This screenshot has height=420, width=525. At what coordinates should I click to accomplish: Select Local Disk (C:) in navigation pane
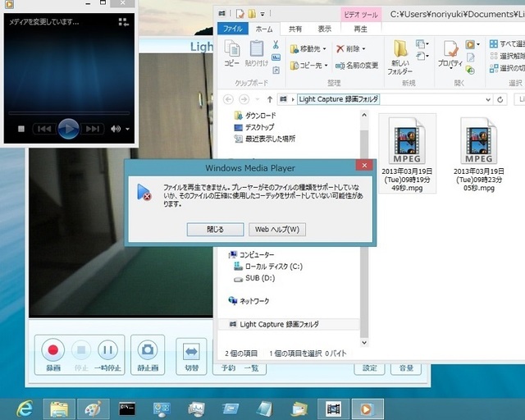(268, 267)
